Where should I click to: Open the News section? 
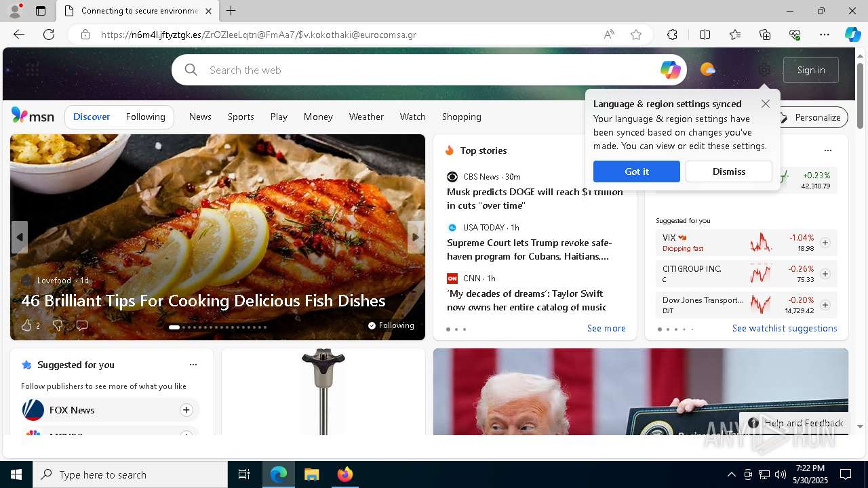point(200,117)
